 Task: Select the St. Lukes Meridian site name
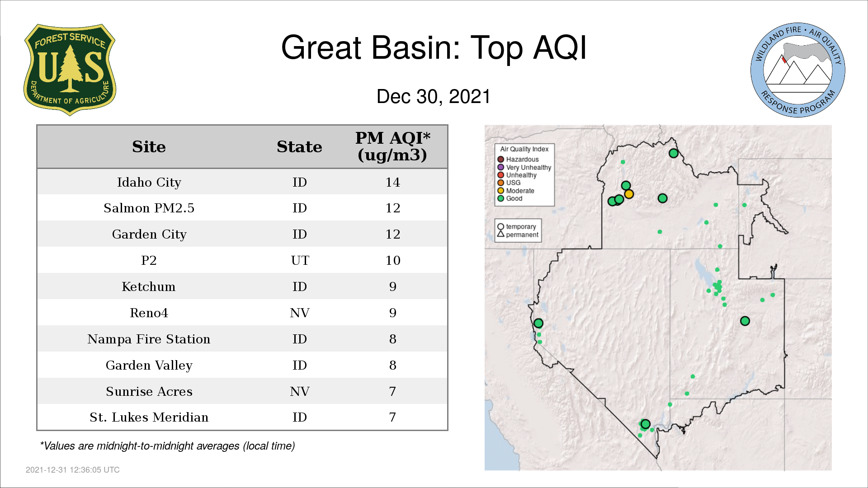pos(149,417)
